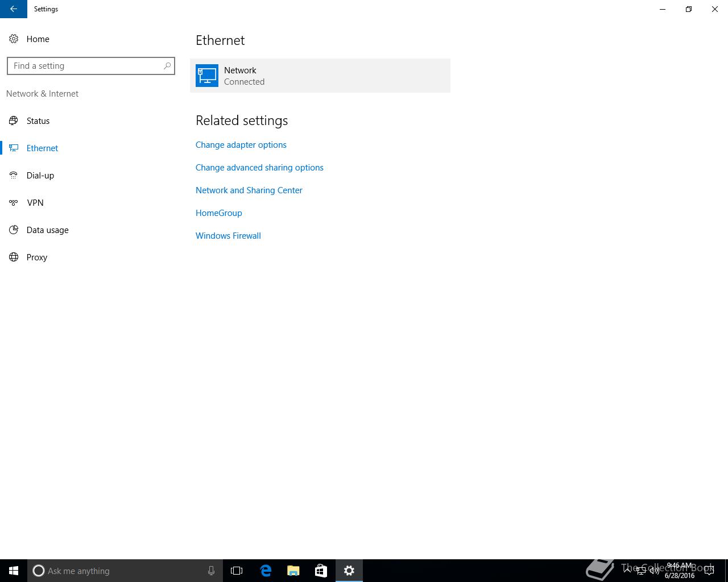Launch Microsoft Edge from the taskbar
Screen dimensions: 728x582
(x=266, y=571)
